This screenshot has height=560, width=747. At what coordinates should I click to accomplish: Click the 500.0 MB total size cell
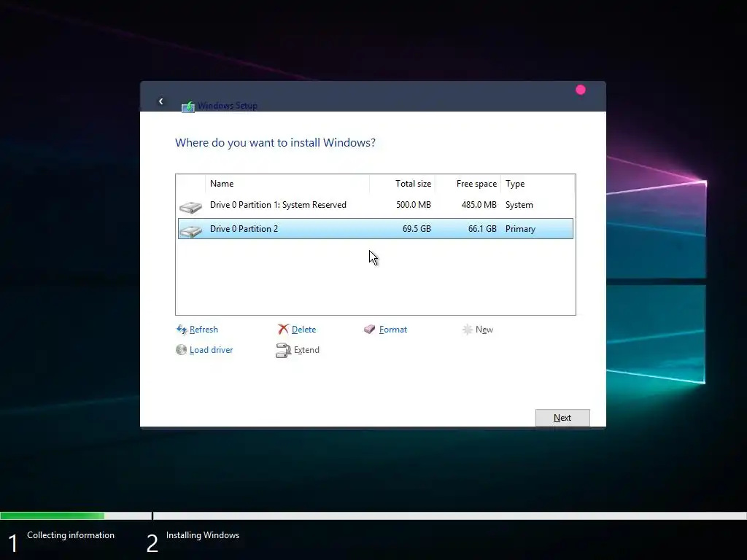(x=414, y=205)
